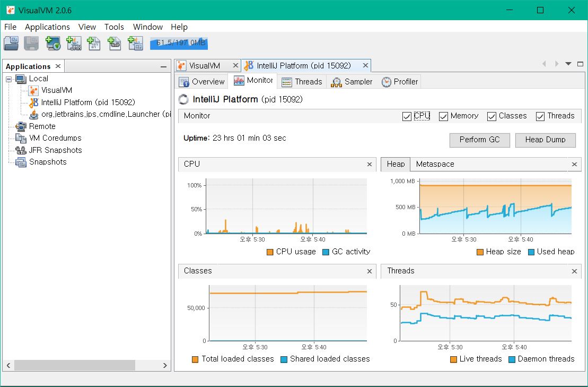
Task: Open the Overview subtab
Action: pyautogui.click(x=202, y=81)
